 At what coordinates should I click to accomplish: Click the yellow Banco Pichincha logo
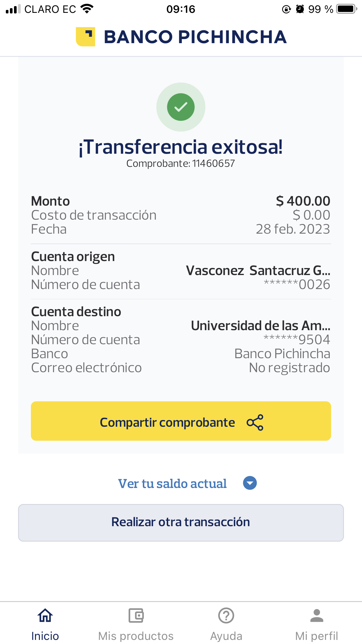(85, 37)
